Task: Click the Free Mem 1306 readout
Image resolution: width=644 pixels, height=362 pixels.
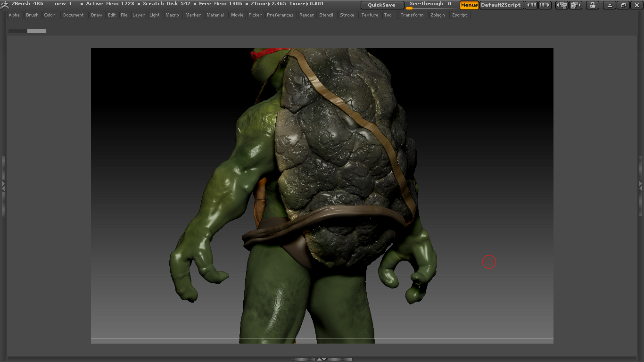Action: click(x=221, y=4)
